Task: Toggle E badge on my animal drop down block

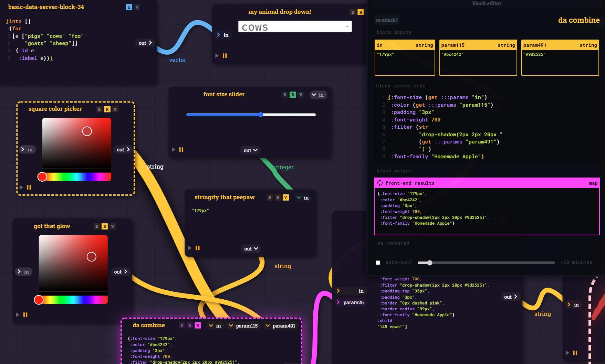Action: (x=353, y=12)
